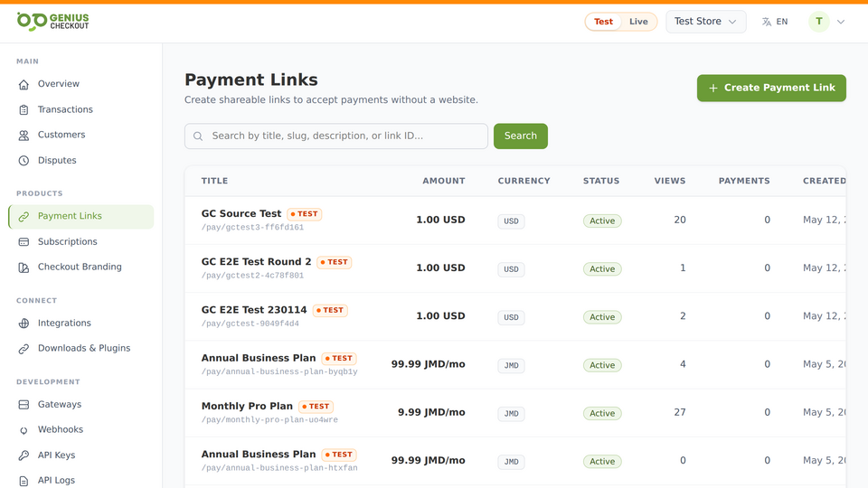This screenshot has height=488, width=868.
Task: Expand the user account menu chevron
Action: (840, 22)
